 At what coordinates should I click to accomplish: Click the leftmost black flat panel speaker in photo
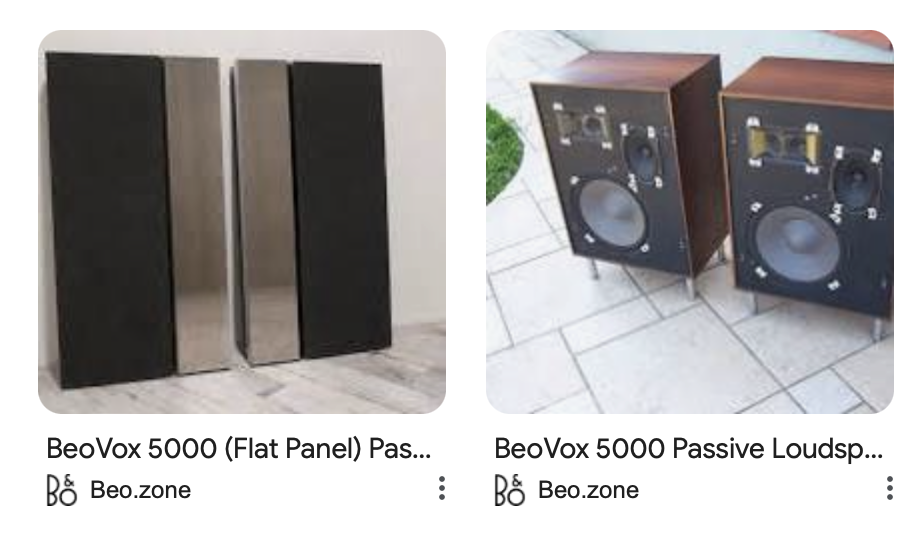click(109, 219)
